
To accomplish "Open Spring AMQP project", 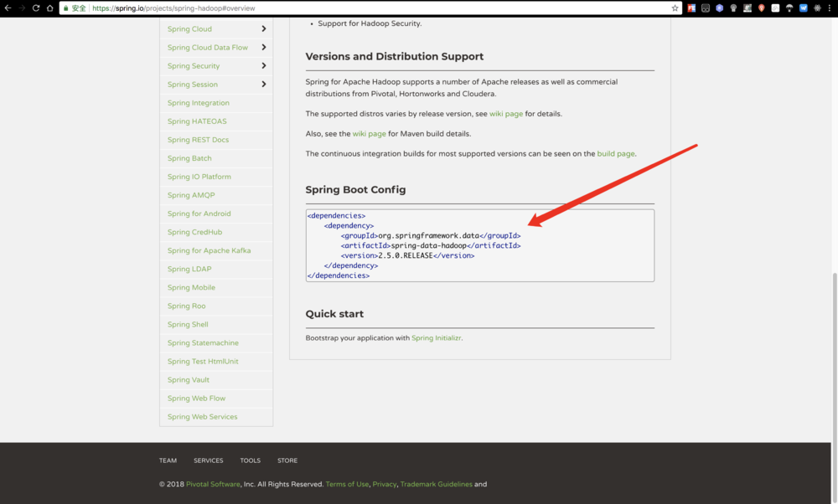I will [191, 195].
